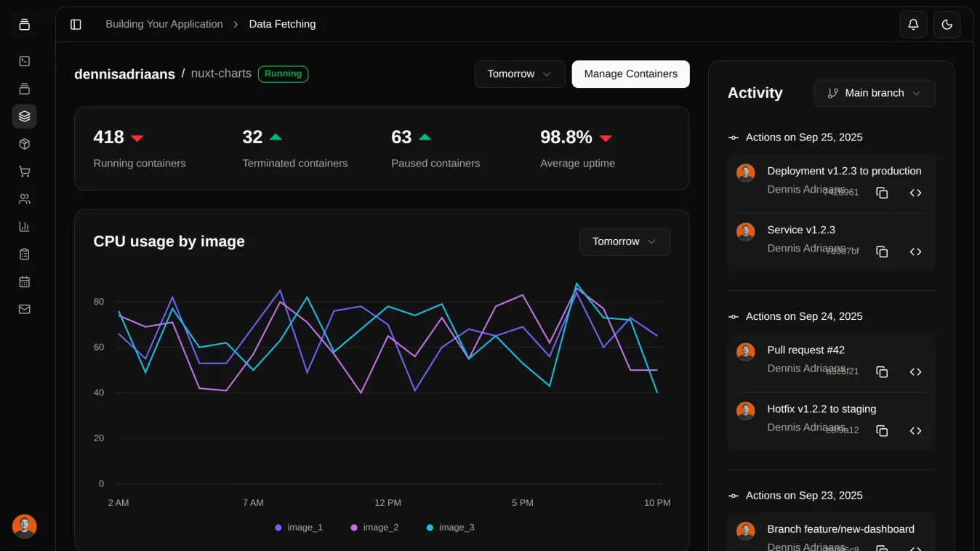980x551 pixels.
Task: Toggle the Running status badge
Action: click(x=283, y=73)
